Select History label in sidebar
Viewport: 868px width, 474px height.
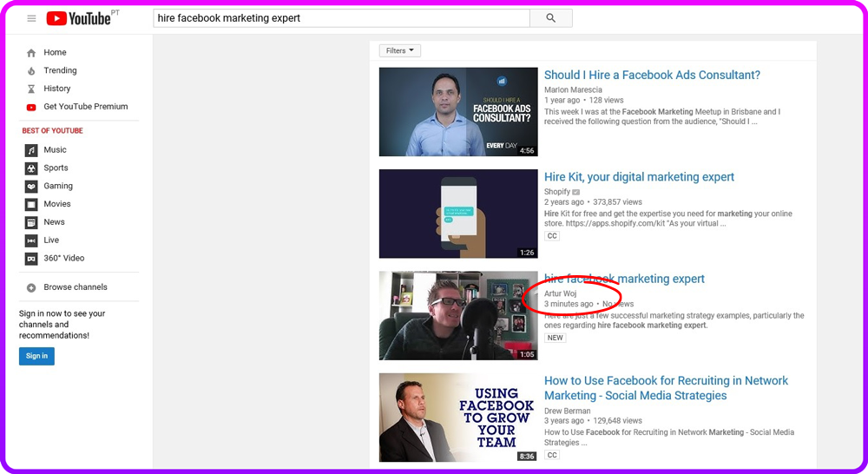pyautogui.click(x=57, y=88)
